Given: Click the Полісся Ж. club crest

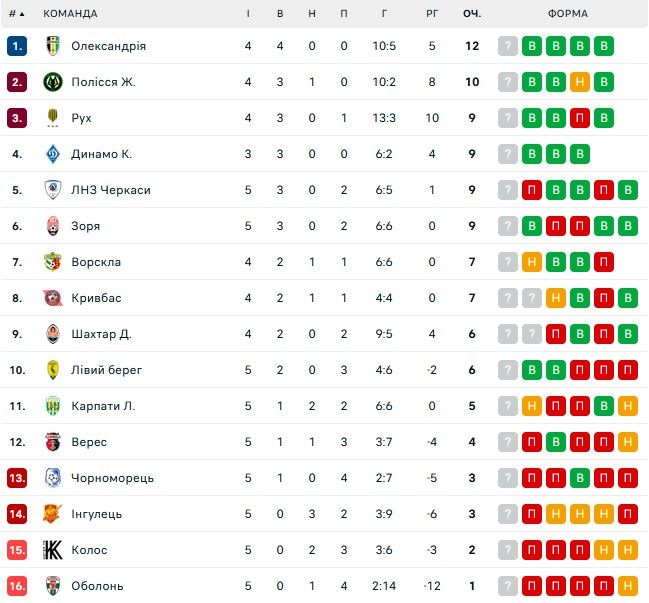Looking at the screenshot, I should tap(53, 82).
